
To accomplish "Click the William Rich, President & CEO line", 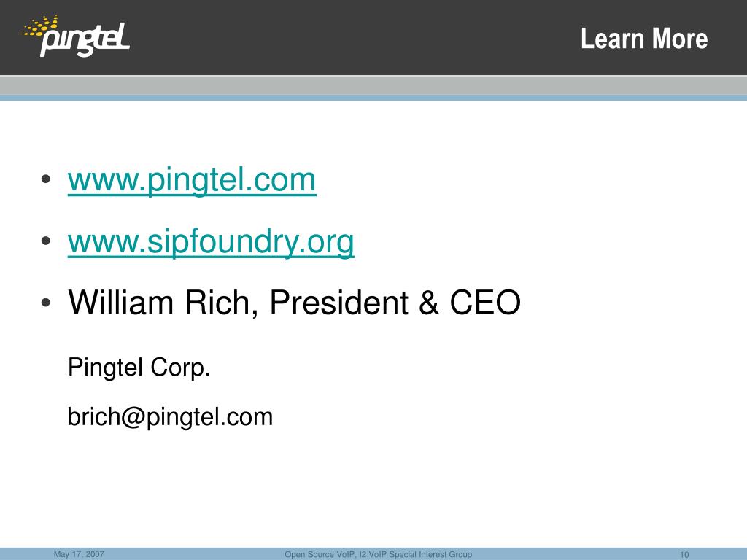I will point(295,303).
